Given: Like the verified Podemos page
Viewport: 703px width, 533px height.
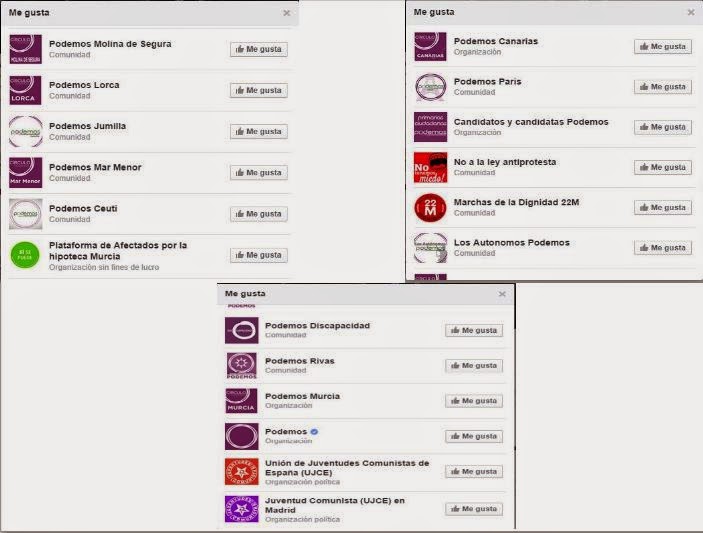Looking at the screenshot, I should pos(474,437).
